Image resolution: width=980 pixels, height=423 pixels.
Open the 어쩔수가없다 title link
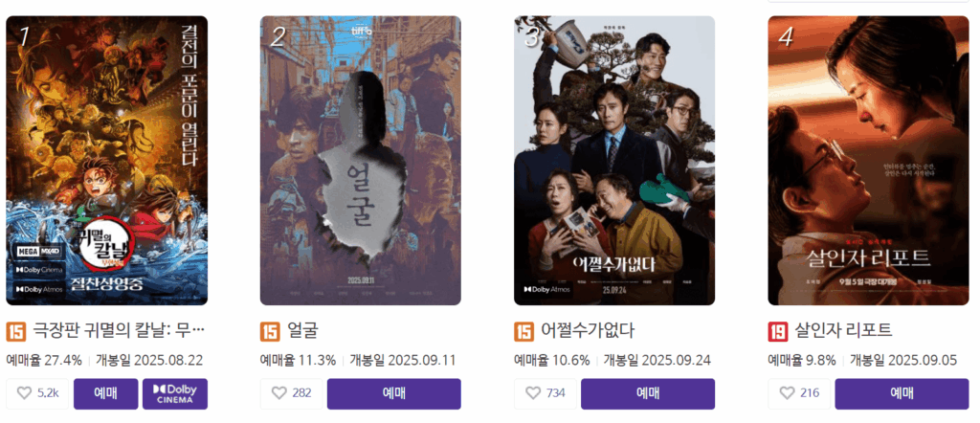(x=588, y=330)
